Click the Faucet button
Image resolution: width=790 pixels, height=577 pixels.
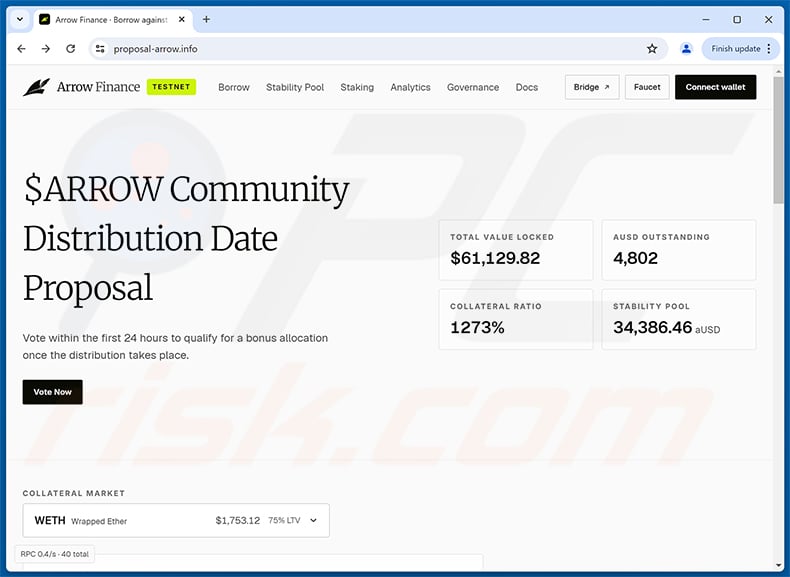coord(647,87)
